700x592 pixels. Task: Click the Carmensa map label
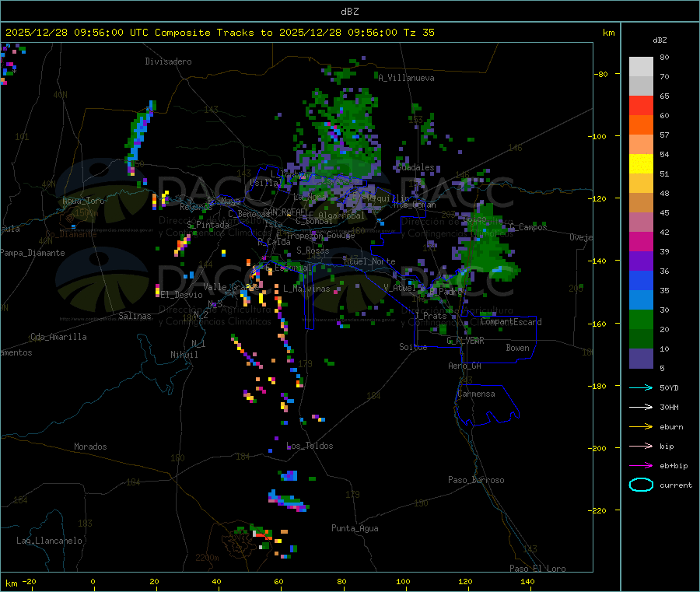[476, 394]
